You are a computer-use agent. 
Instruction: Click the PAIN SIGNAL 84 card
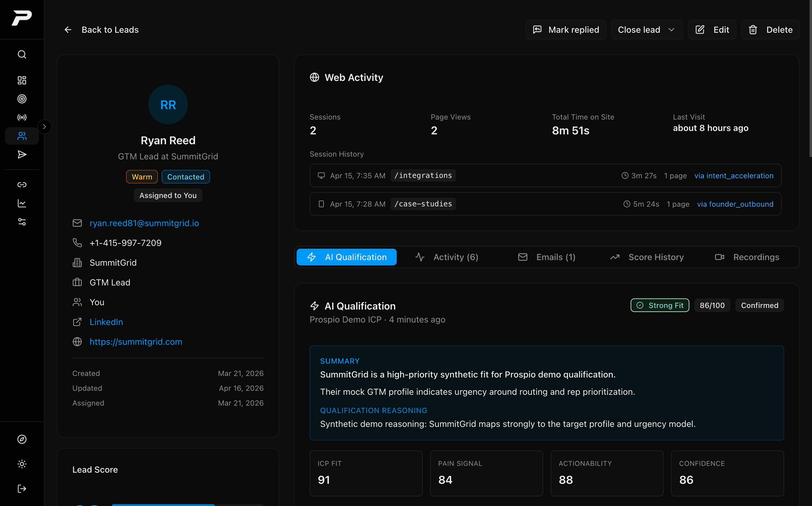coord(486,473)
